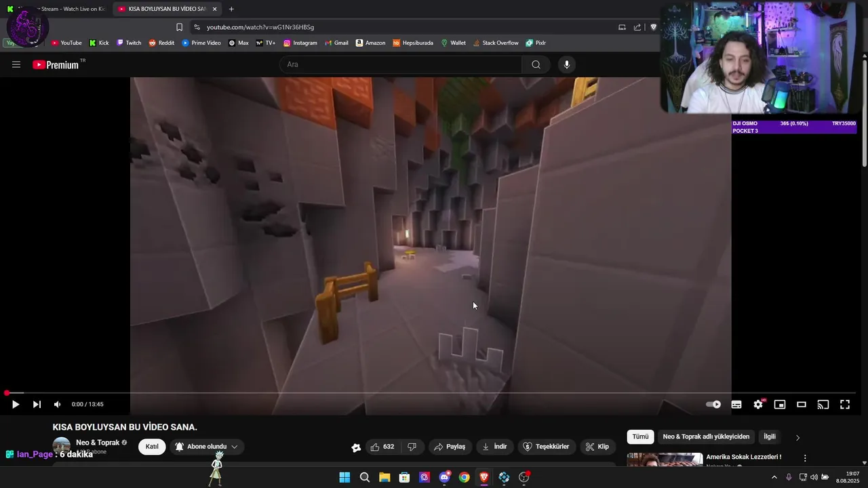Share this page from address bar
The width and height of the screenshot is (868, 488).
tap(637, 27)
